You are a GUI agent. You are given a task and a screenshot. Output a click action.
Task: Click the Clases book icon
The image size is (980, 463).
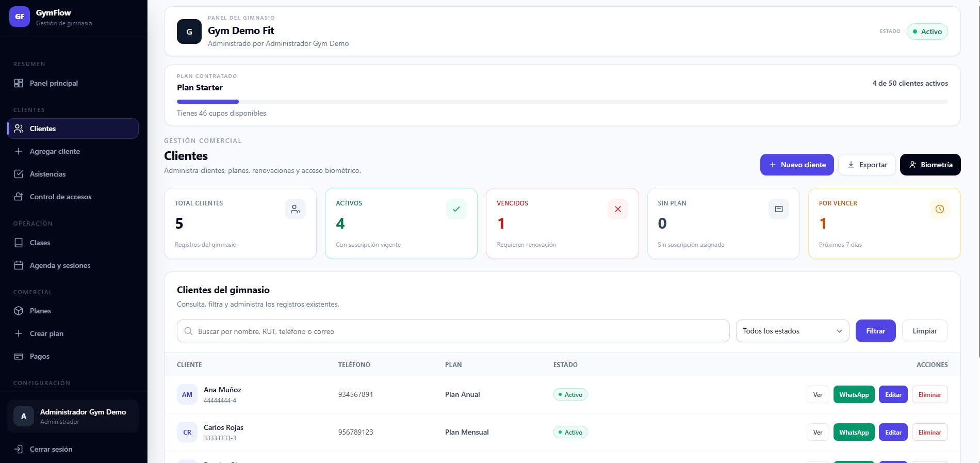click(19, 243)
